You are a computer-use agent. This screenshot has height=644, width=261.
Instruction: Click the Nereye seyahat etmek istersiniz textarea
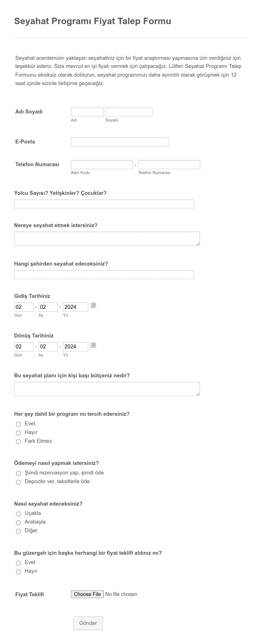tap(107, 239)
